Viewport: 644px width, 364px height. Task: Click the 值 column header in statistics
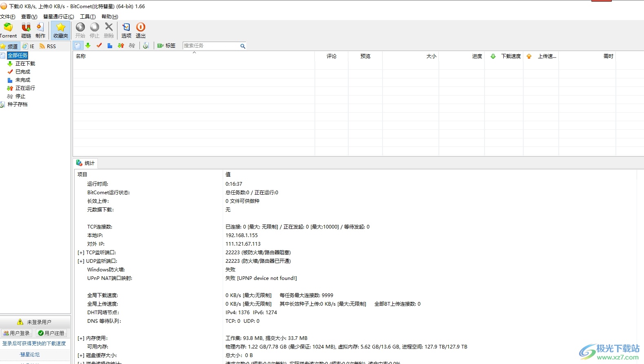430,174
